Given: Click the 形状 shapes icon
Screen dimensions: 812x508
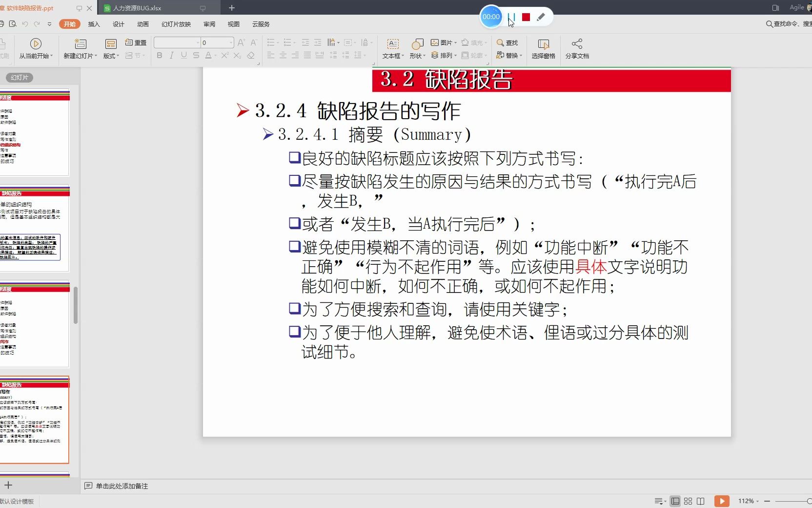Looking at the screenshot, I should pos(417,43).
